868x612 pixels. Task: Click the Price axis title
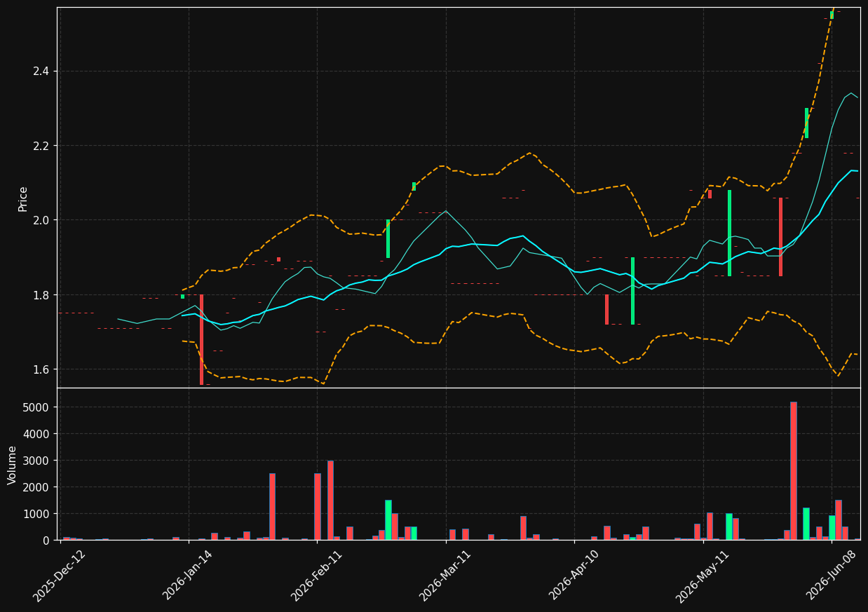pyautogui.click(x=23, y=198)
